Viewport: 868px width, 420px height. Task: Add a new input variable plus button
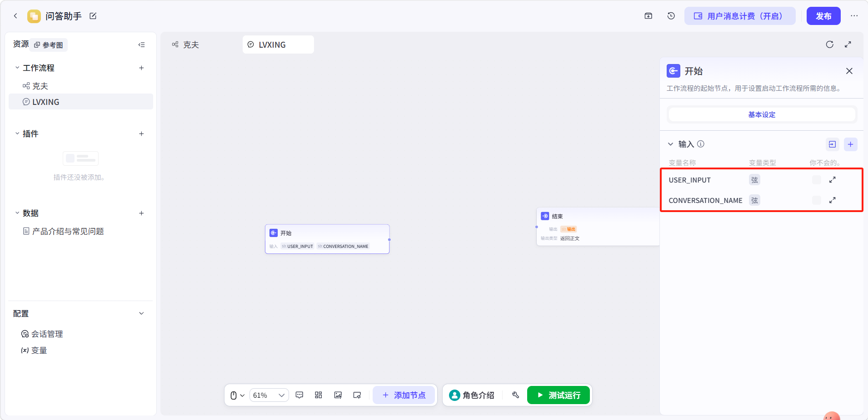pyautogui.click(x=851, y=144)
